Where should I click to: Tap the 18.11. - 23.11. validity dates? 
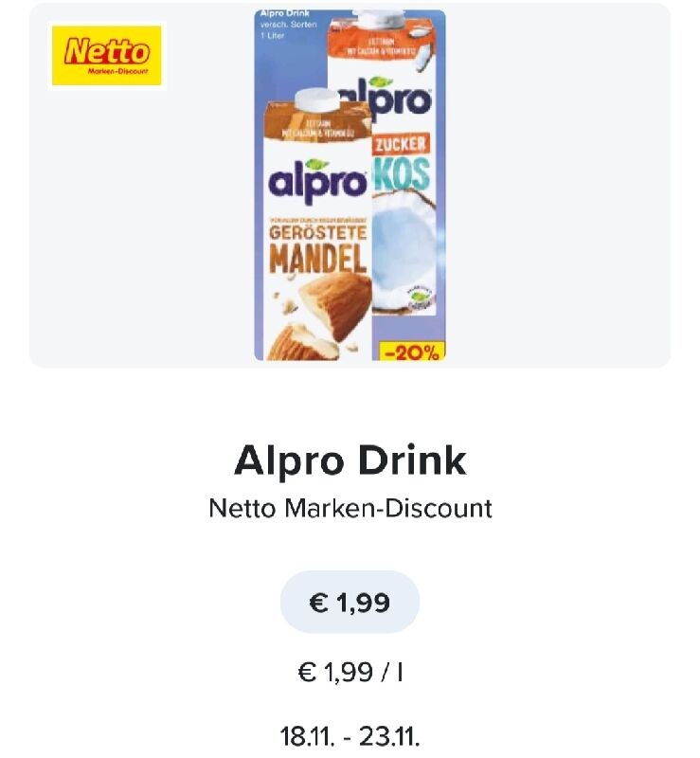[x=350, y=737]
